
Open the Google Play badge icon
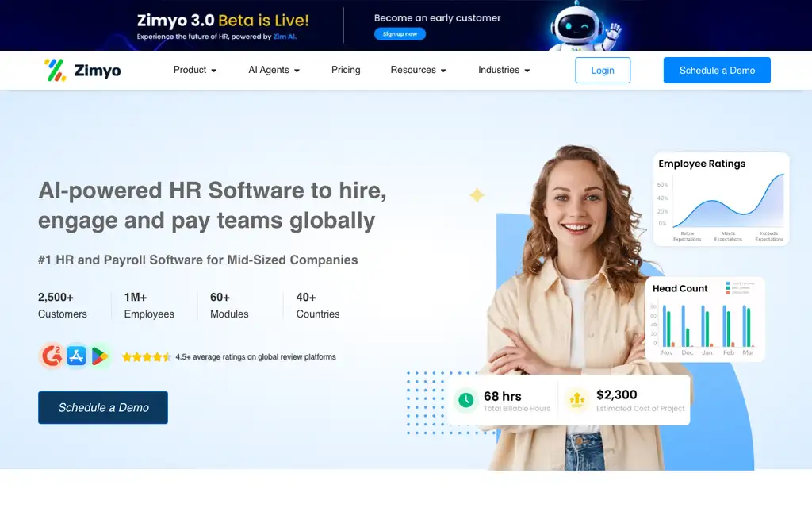pyautogui.click(x=99, y=356)
